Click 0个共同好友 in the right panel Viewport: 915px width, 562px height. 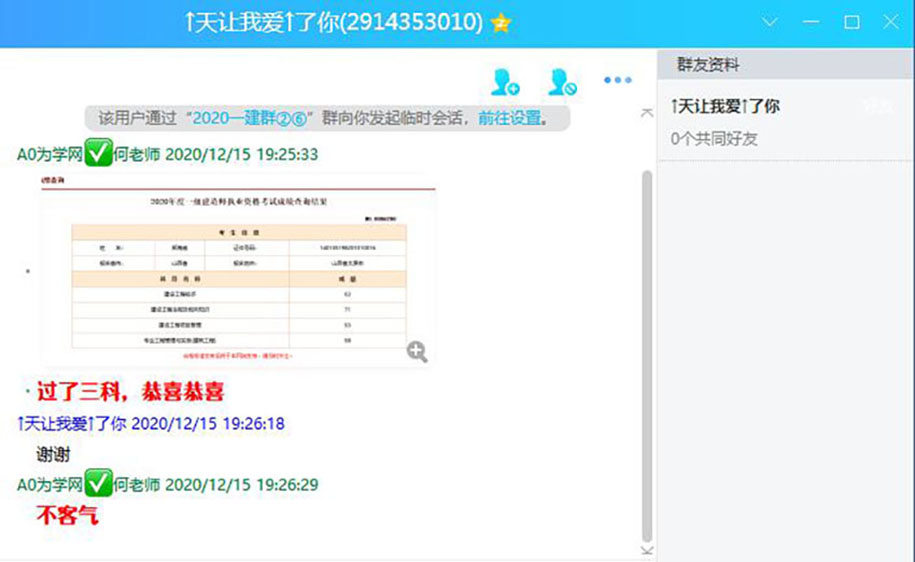click(714, 139)
